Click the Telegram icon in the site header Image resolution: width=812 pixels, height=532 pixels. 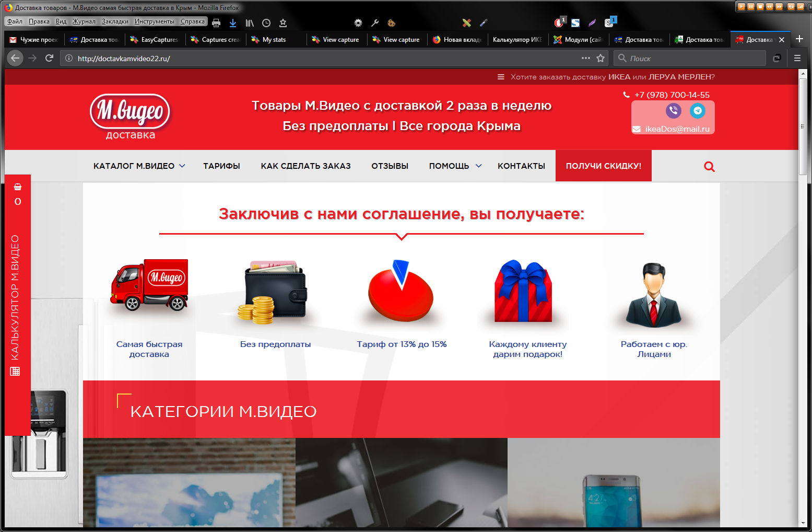[698, 111]
